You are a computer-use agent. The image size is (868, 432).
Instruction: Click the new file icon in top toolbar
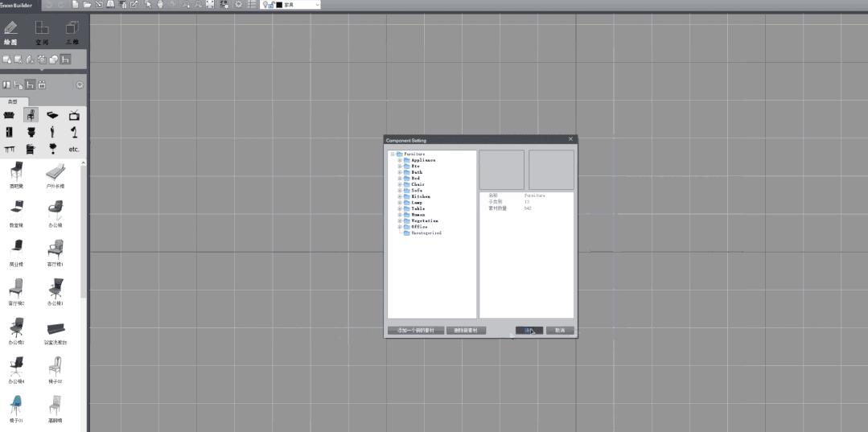[76, 5]
